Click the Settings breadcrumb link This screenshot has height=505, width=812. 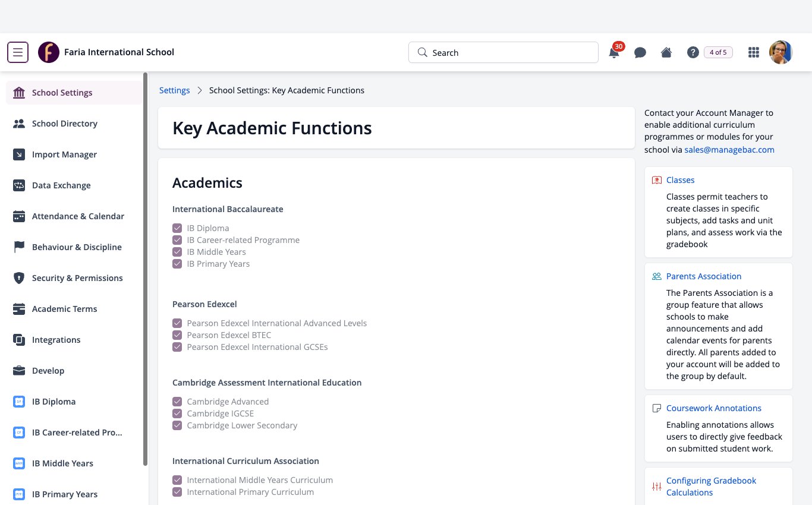(175, 90)
